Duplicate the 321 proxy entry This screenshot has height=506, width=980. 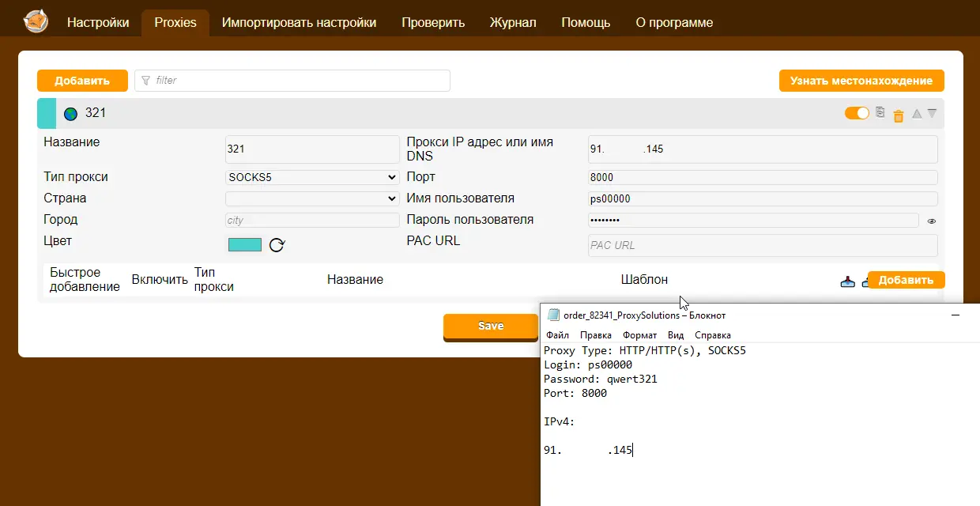880,113
